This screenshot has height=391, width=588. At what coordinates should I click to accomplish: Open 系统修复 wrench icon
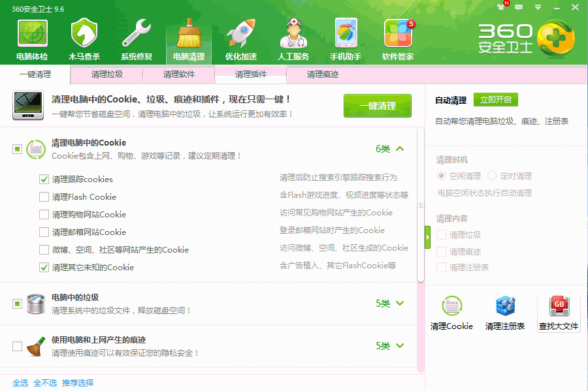(x=137, y=33)
